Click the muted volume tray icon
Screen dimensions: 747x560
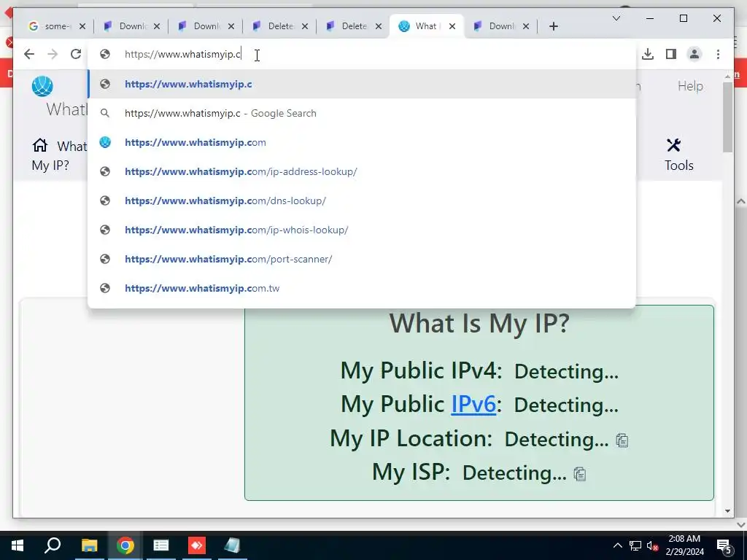[x=653, y=545]
